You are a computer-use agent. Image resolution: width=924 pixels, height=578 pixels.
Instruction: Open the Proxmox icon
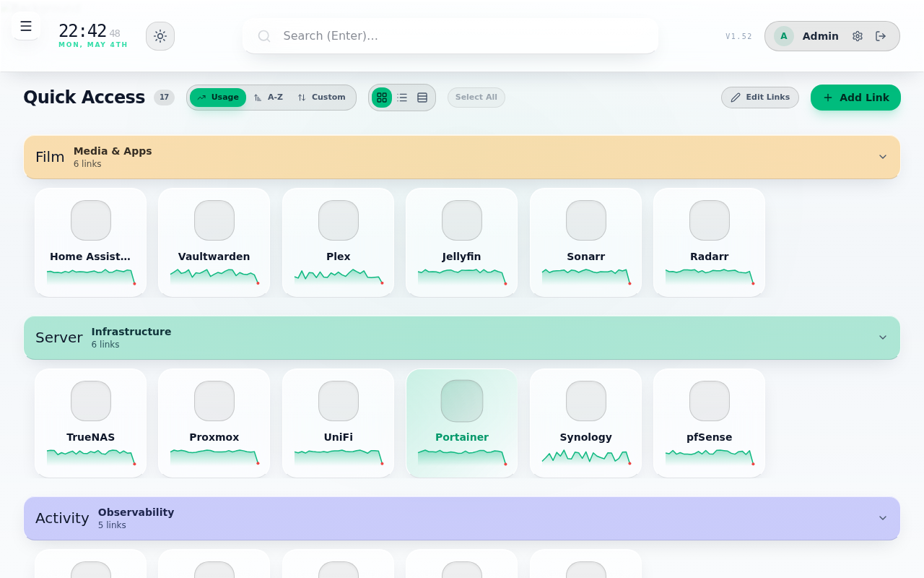coord(214,401)
